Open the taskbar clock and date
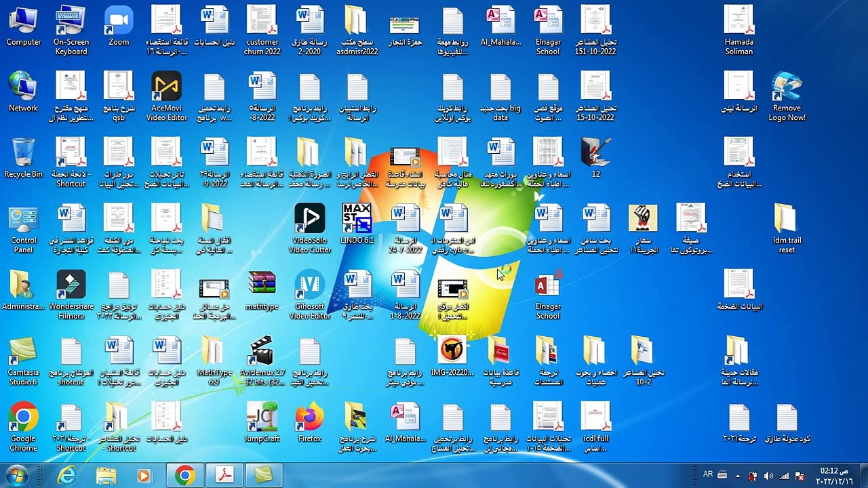868x488 pixels. 833,476
